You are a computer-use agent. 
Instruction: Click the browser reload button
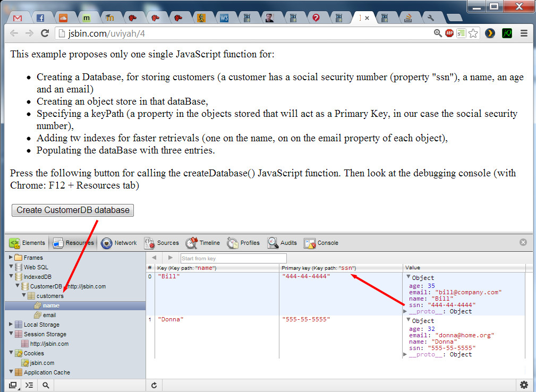(x=45, y=33)
